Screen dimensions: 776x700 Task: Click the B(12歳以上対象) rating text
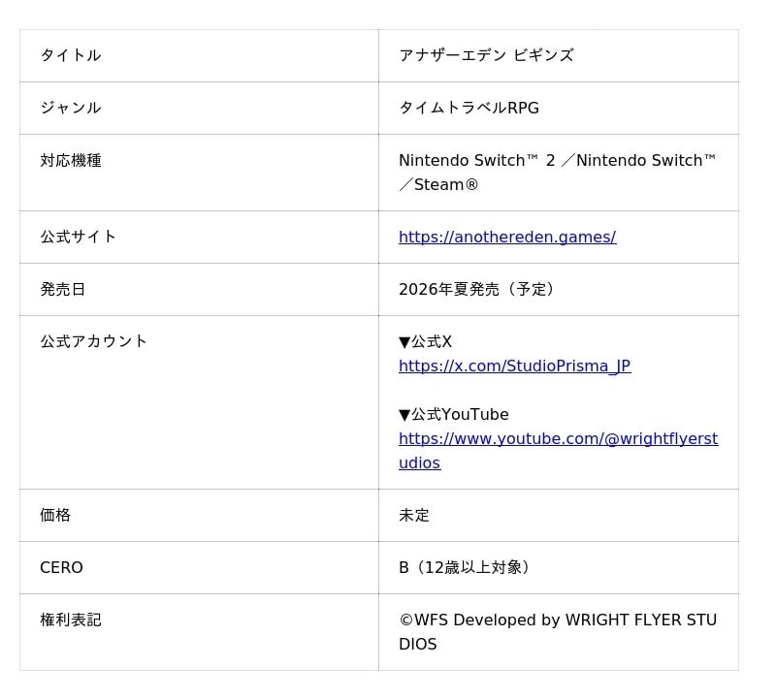click(x=464, y=567)
